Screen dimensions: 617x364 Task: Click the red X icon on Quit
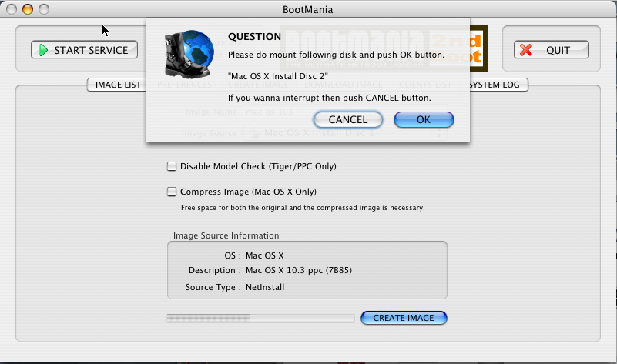525,50
